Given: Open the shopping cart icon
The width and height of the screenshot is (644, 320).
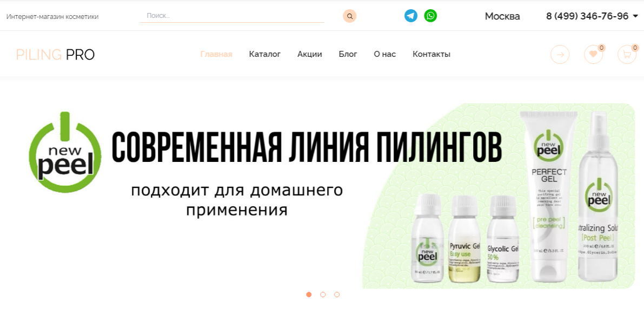Looking at the screenshot, I should (x=627, y=54).
